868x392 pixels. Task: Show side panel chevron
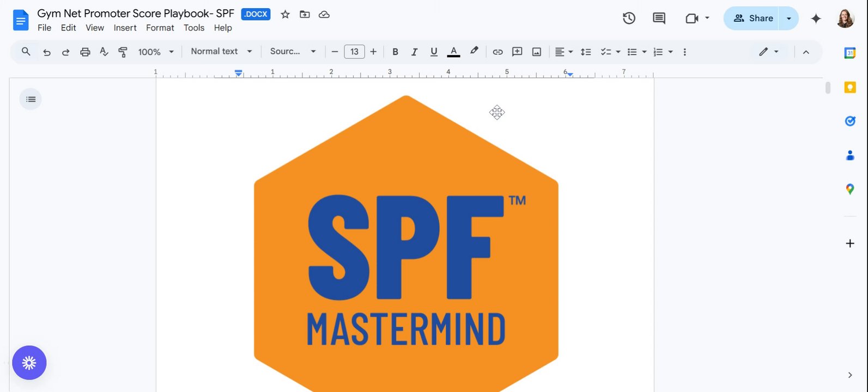(850, 375)
